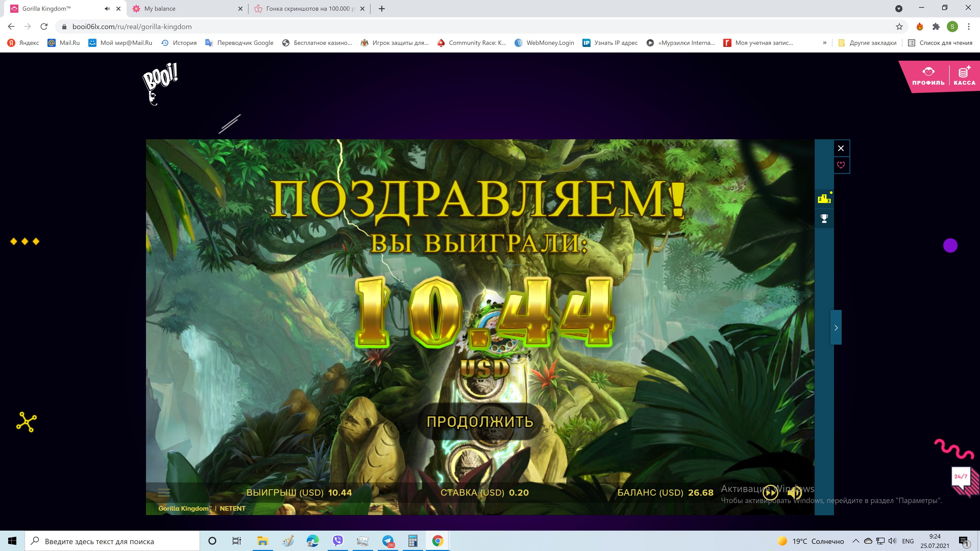Show hidden system tray icons
The image size is (980, 551).
(856, 541)
